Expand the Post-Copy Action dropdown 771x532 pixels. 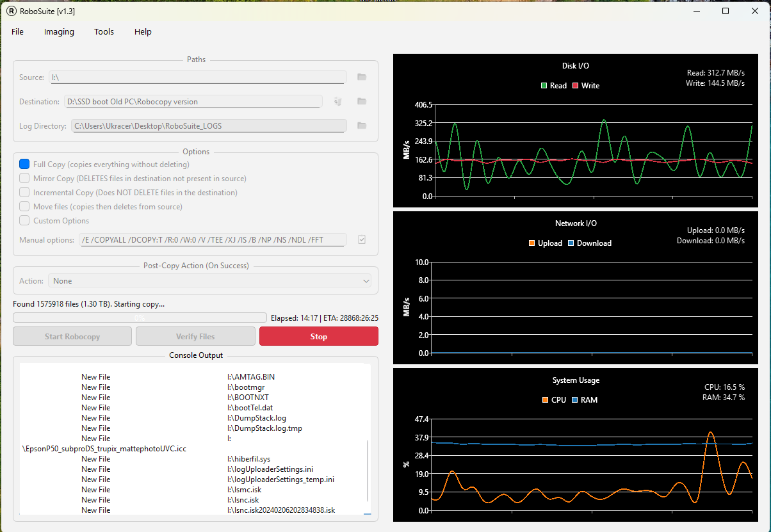209,281
